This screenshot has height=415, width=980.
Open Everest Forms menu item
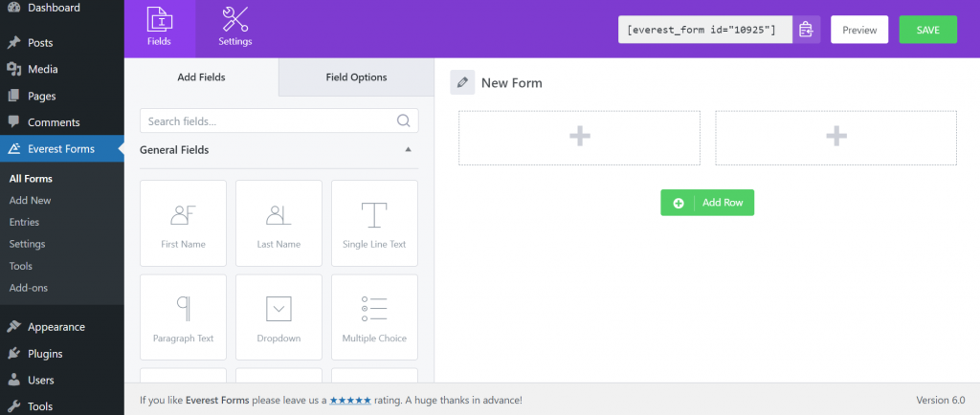pos(62,149)
